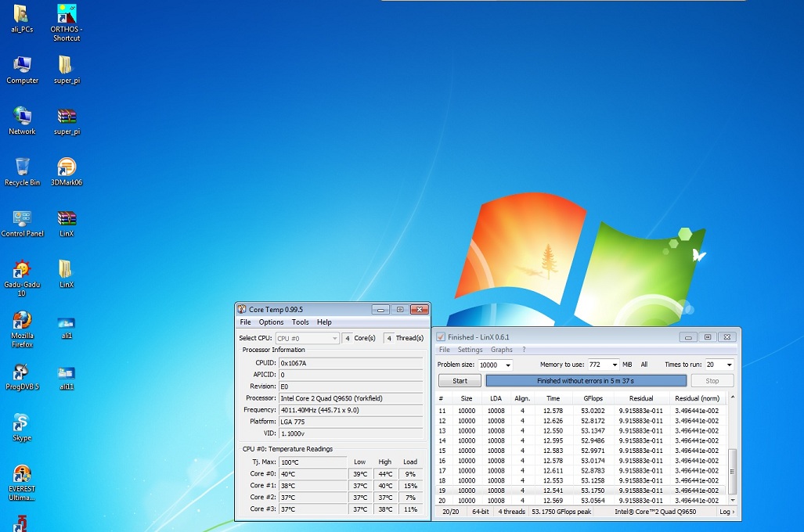Viewport: 804px width, 532px height.
Task: Open Tools menu in Core Temp
Action: [301, 322]
